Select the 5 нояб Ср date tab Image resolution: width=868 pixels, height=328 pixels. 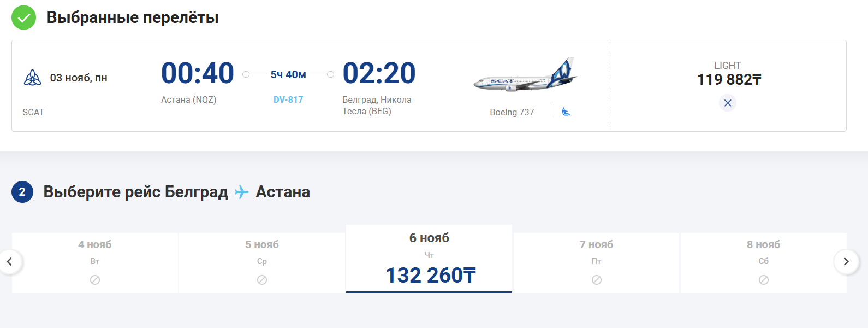pos(262,263)
